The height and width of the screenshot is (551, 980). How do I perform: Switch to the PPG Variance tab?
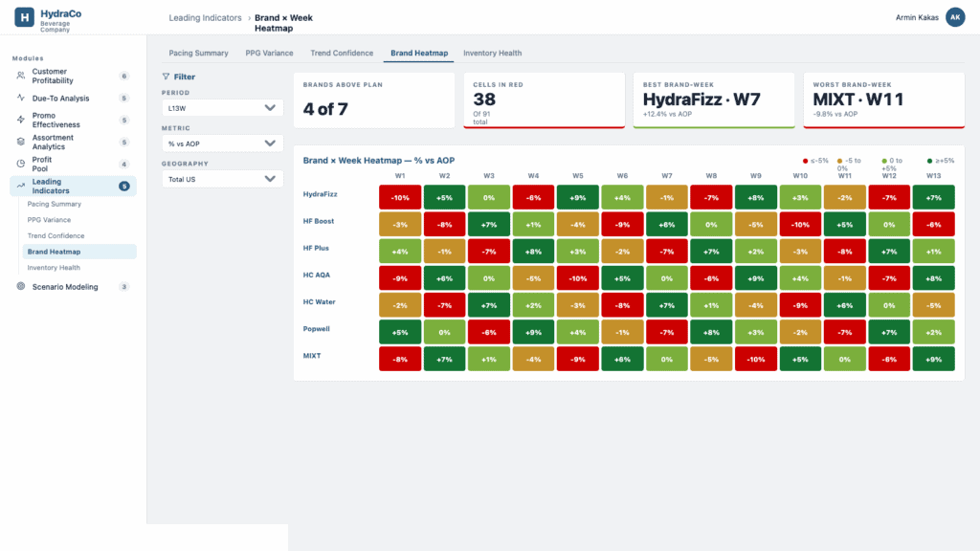269,54
